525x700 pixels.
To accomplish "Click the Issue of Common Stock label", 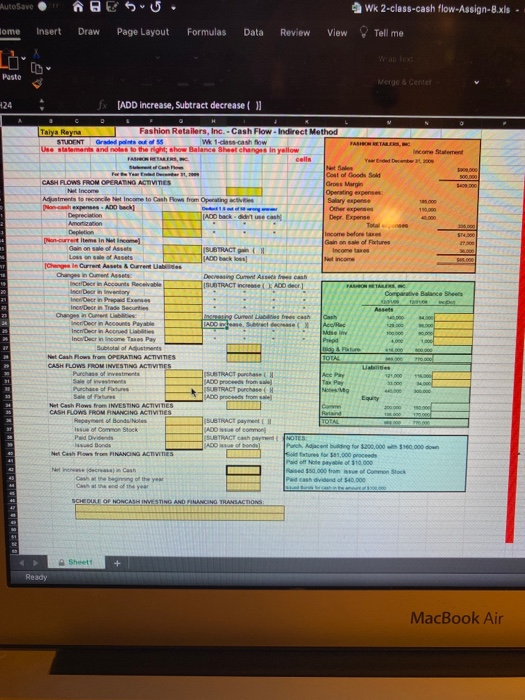I will tap(106, 429).
